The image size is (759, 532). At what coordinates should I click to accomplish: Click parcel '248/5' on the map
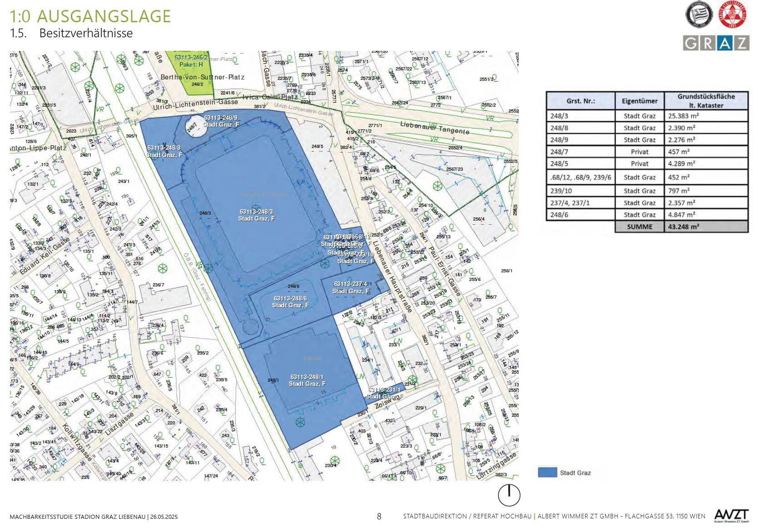coord(317,146)
